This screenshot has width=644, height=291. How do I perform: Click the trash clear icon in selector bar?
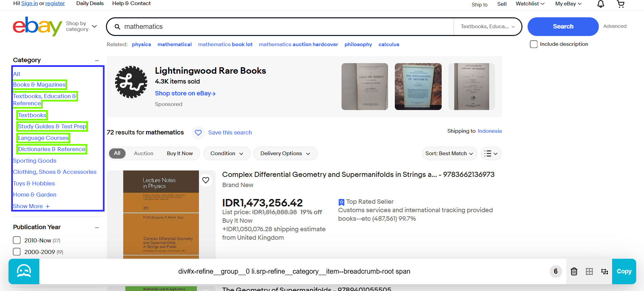pos(574,271)
